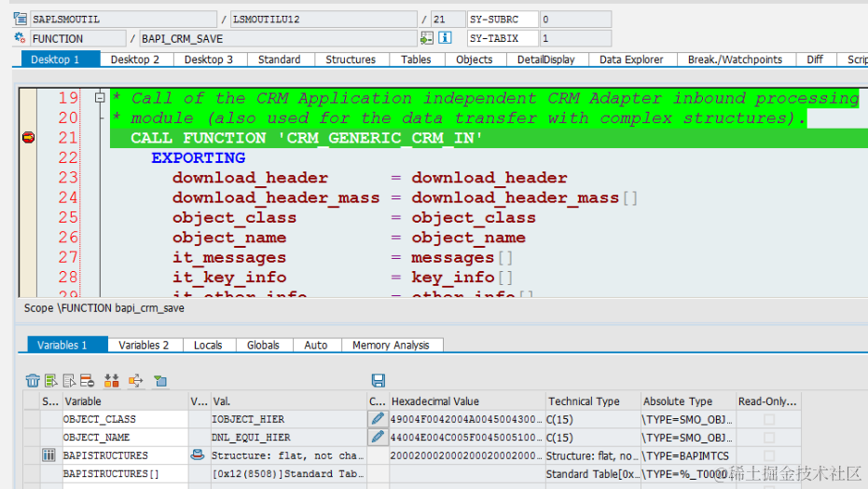This screenshot has height=489, width=868.
Task: Switch to the Desktop 1 tab
Action: tap(61, 60)
